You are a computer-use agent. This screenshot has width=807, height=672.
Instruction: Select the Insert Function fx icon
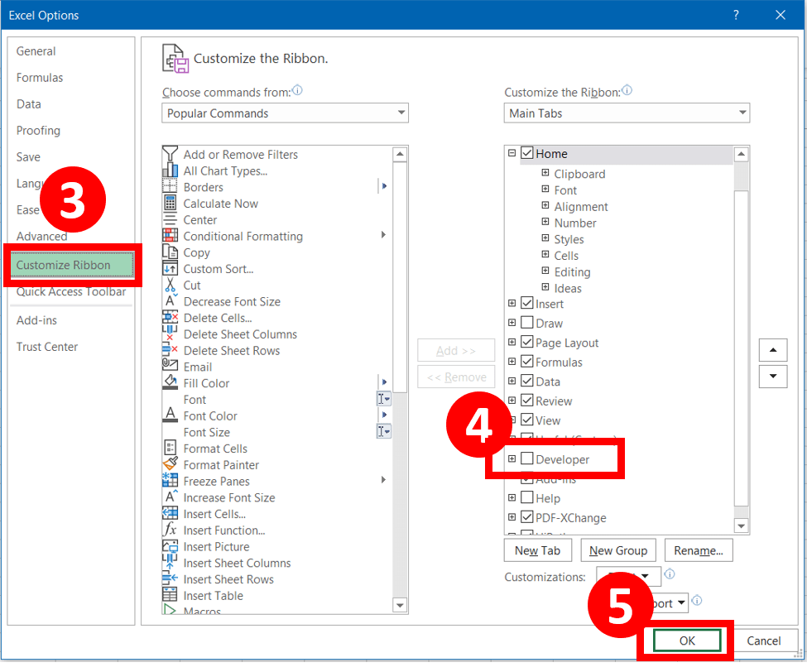(170, 530)
